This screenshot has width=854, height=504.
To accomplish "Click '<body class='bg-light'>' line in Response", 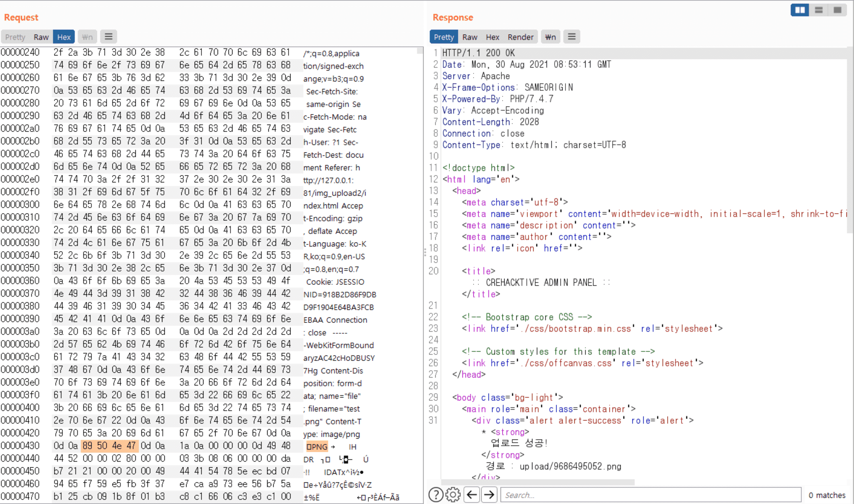I will [508, 398].
